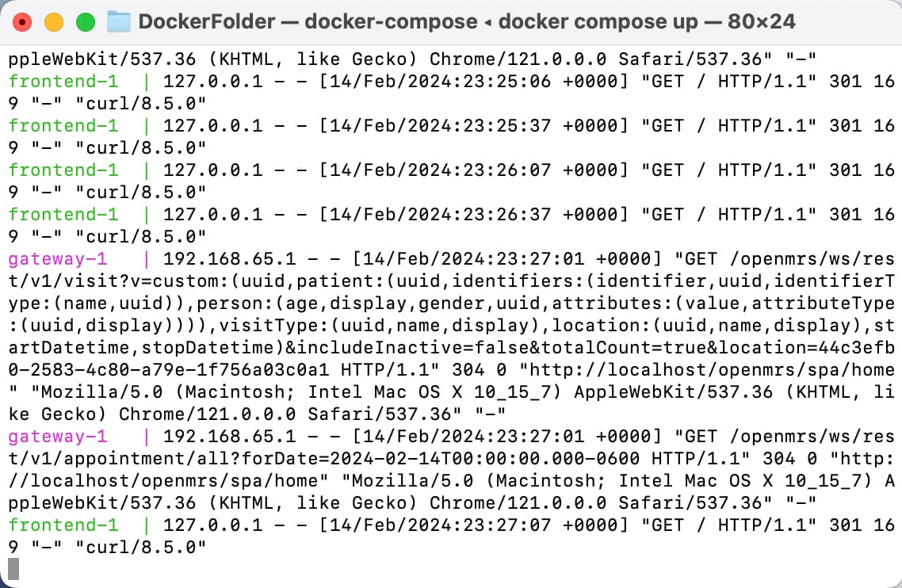
Task: Click the 192.168.65.1 IP in first gateway line
Action: coord(230,259)
